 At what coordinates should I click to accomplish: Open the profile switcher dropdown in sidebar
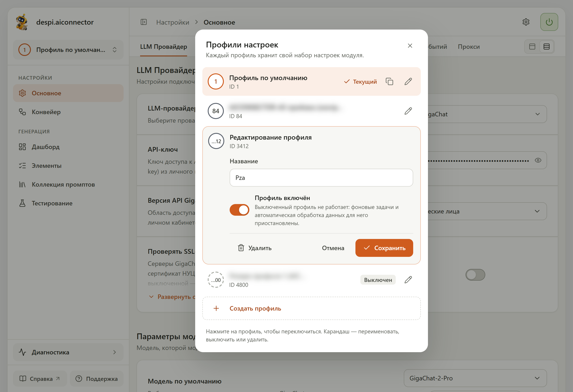pyautogui.click(x=68, y=50)
